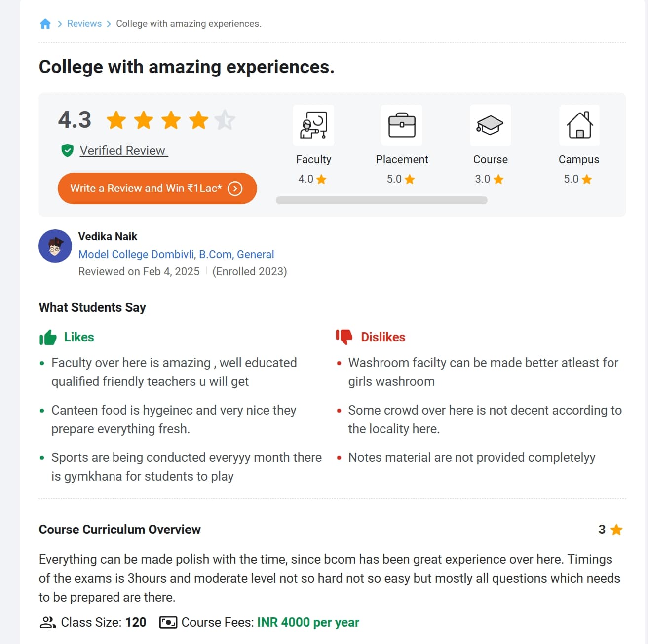Click the green verified shield icon

click(67, 151)
